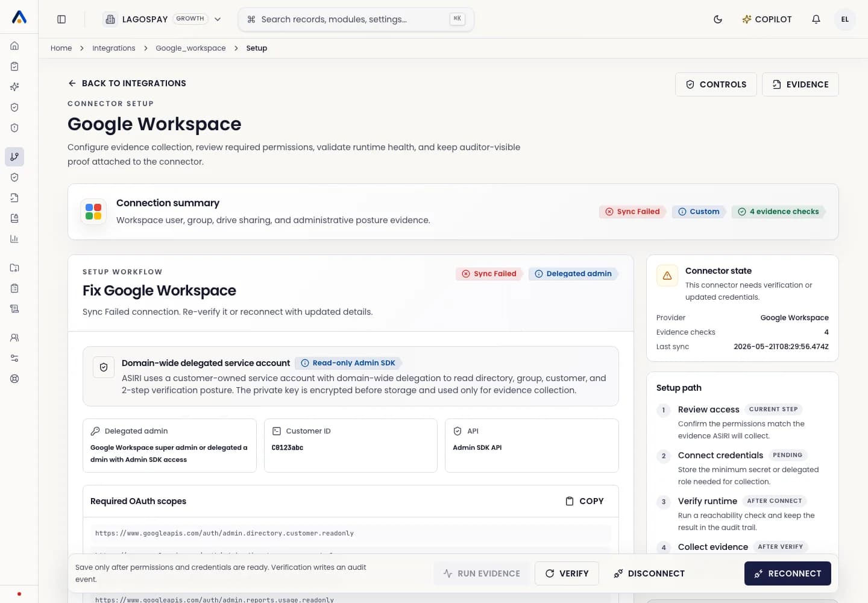This screenshot has width=868, height=603.
Task: Click the Google Workspace app logo
Action: (93, 212)
